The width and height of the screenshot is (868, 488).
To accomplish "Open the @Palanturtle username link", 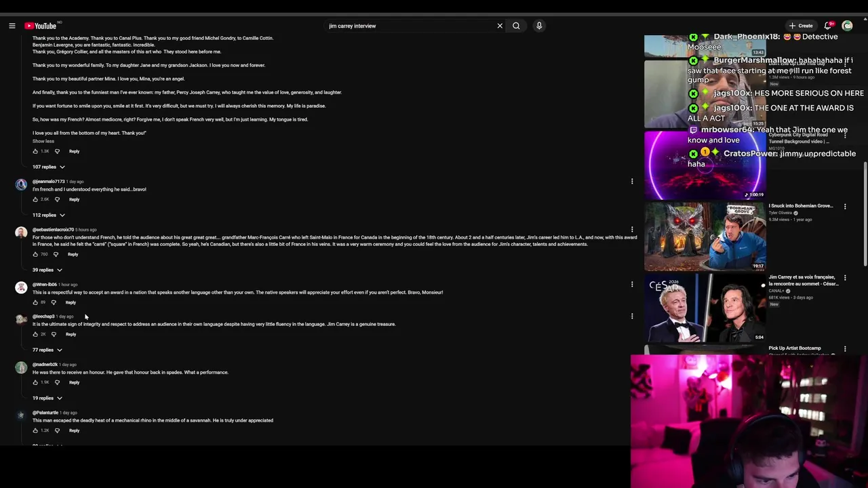I will click(x=45, y=413).
